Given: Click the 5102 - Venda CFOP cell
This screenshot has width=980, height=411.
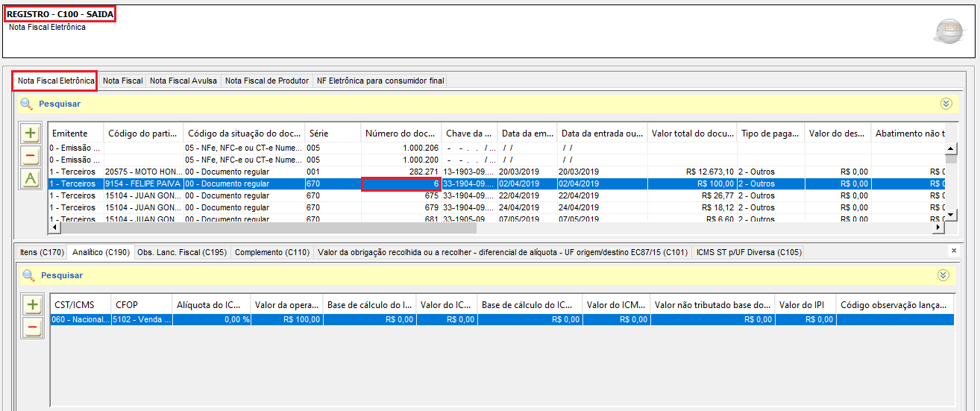Looking at the screenshot, I should 141,319.
